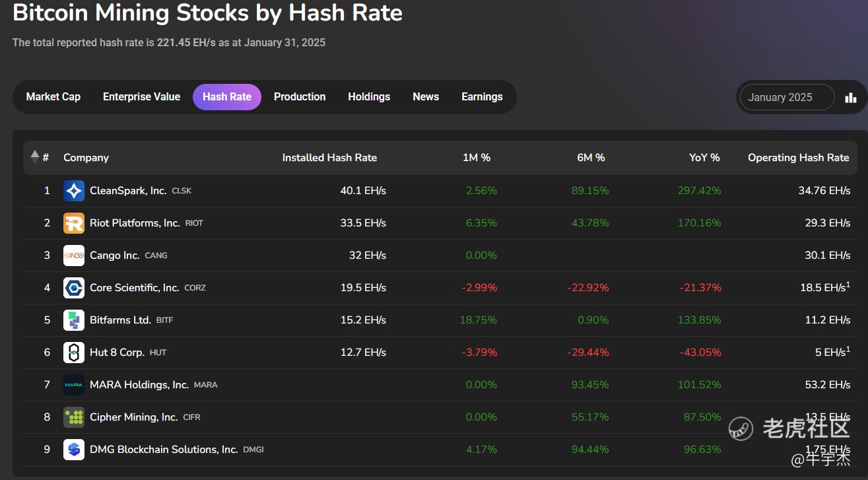Viewport: 868px width, 480px height.
Task: Open the CleanSpark, Inc. company link
Action: pos(128,191)
